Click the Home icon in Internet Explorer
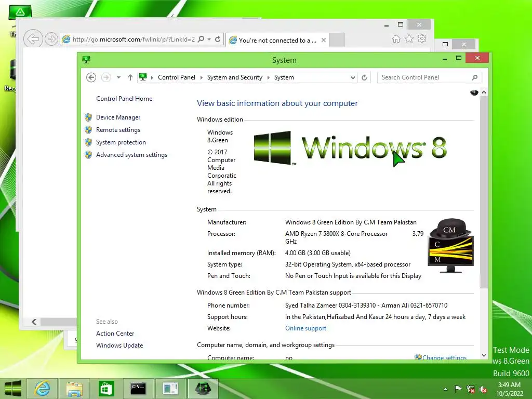The image size is (532, 399). [396, 38]
